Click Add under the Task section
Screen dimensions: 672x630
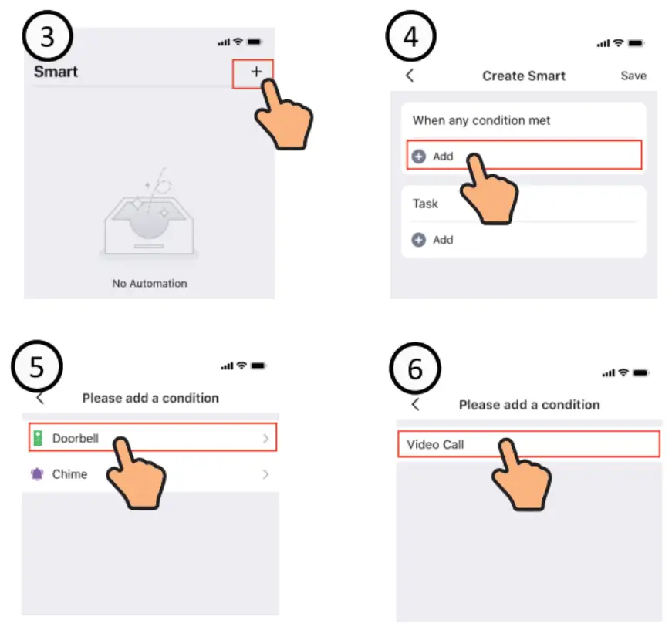click(x=443, y=240)
